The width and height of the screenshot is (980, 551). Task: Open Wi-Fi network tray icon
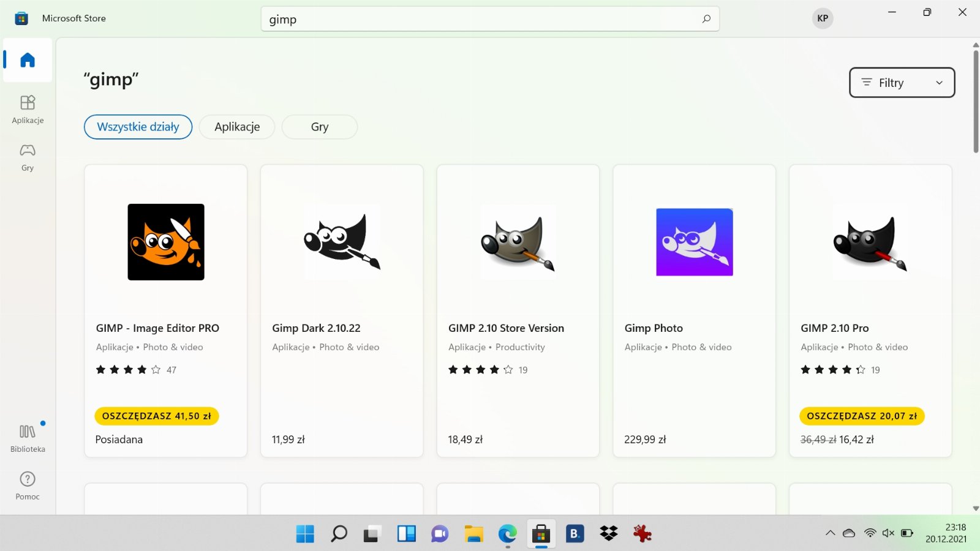click(870, 533)
